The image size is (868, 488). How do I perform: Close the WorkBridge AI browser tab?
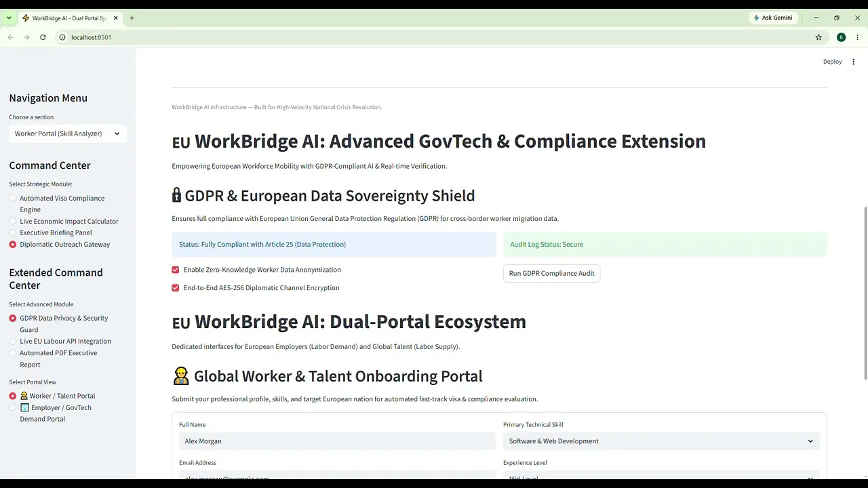[x=117, y=18]
